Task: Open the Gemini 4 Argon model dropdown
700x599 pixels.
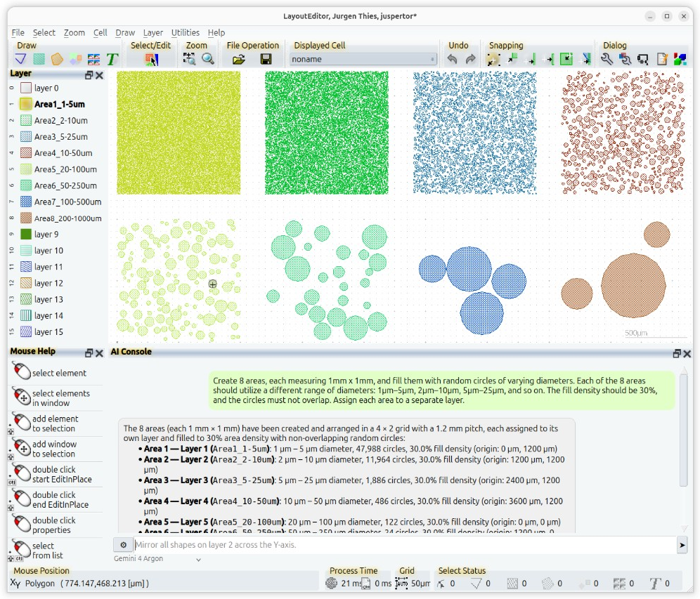Action: (157, 559)
